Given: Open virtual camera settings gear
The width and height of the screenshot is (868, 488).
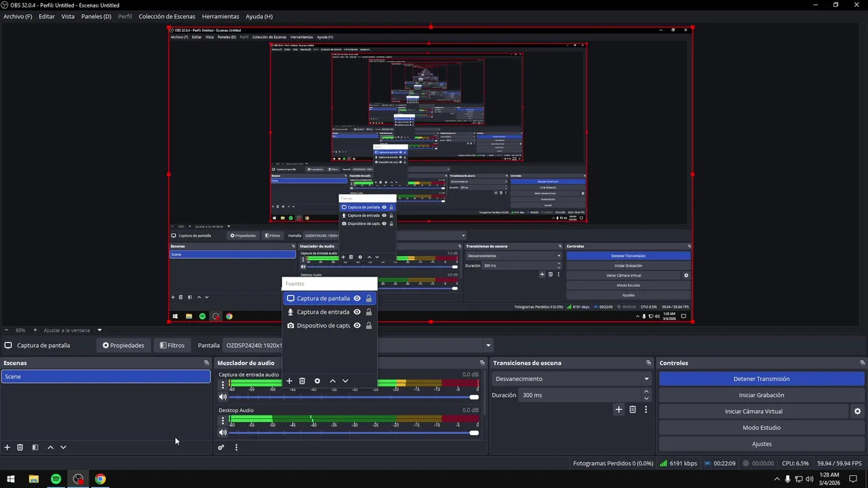Looking at the screenshot, I should point(857,411).
